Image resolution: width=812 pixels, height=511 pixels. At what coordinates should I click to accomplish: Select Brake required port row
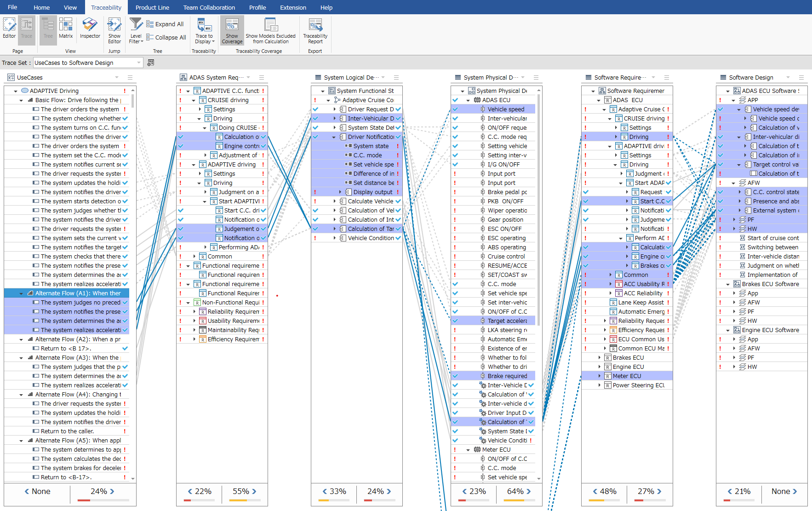click(493, 376)
